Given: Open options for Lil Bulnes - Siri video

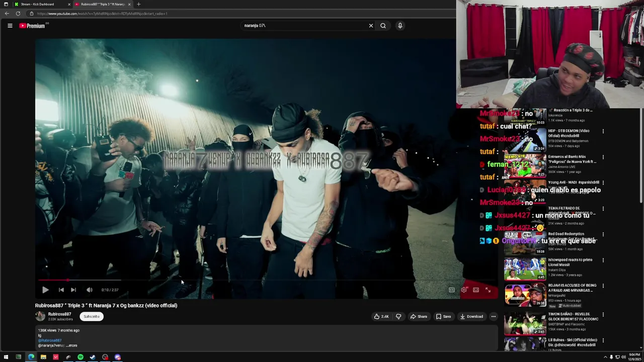Looking at the screenshot, I should click(603, 341).
